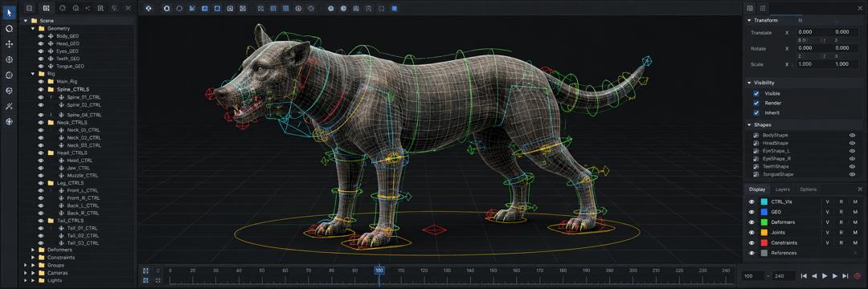868x289 pixels.
Task: Click the frame 100 marker on timeline
Action: [x=379, y=271]
